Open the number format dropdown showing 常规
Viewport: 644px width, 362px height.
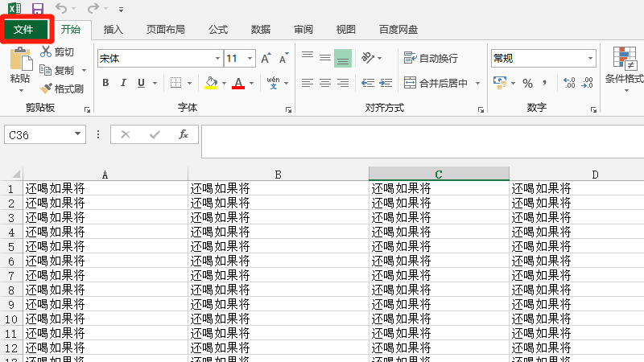pos(590,59)
